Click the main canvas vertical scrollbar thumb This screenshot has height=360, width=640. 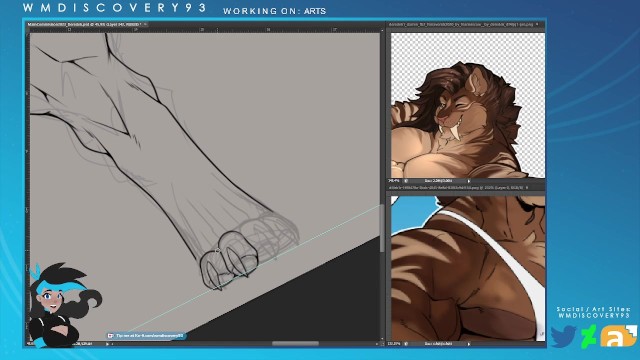click(382, 228)
